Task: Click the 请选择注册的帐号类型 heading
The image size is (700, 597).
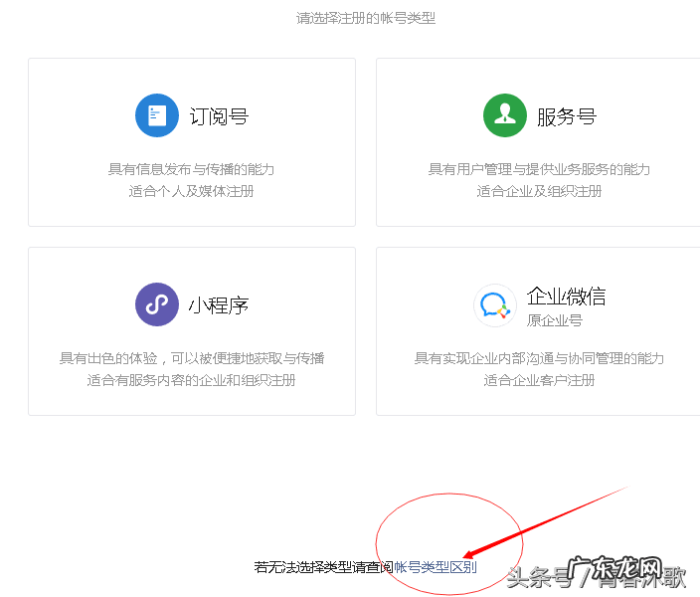Action: tap(366, 18)
